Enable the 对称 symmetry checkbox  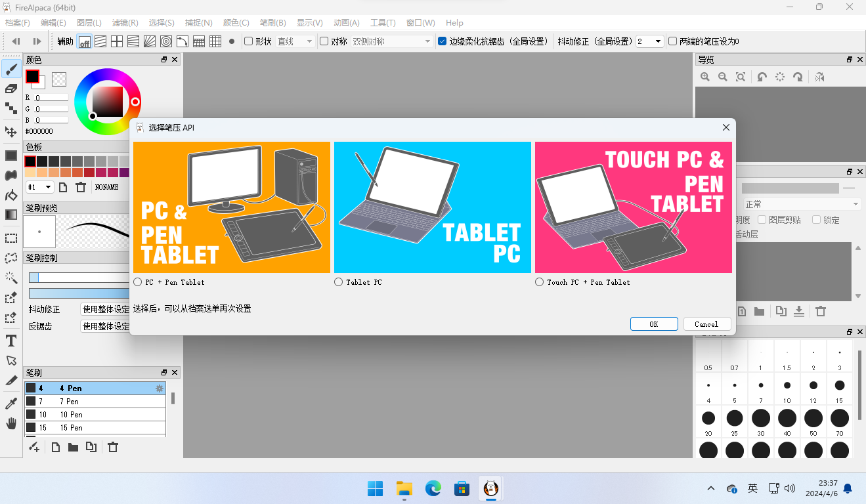pos(324,41)
